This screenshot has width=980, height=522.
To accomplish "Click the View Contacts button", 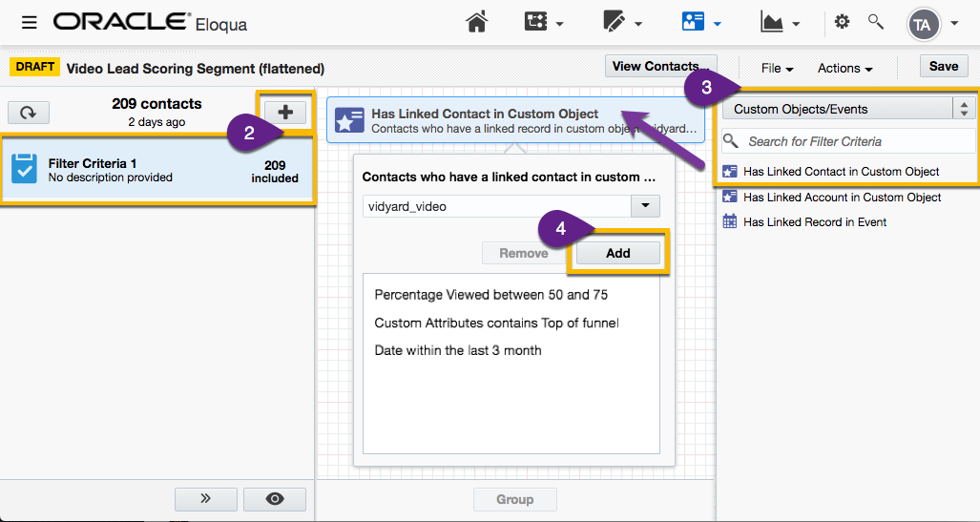I will point(660,66).
